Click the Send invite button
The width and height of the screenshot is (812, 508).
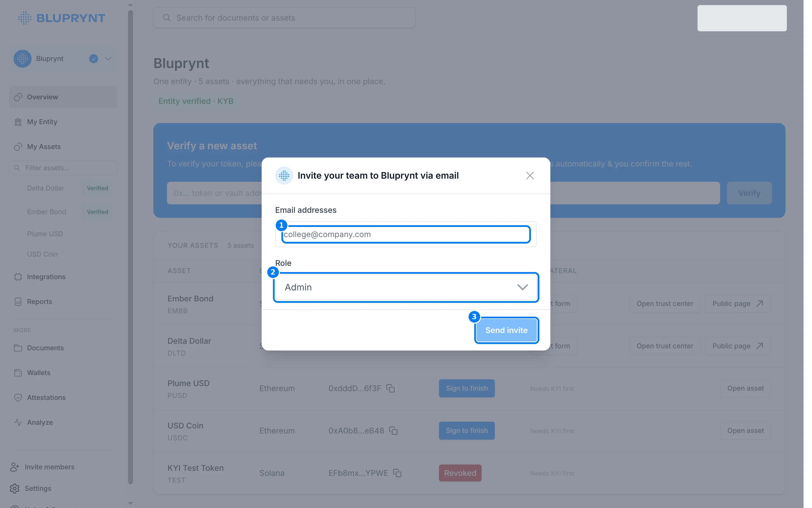[x=506, y=330]
